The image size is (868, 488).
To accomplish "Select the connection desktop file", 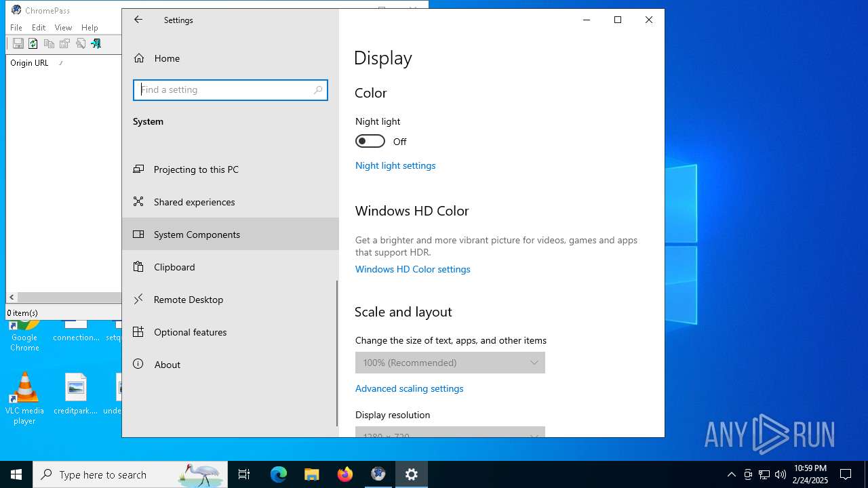I will tap(76, 331).
